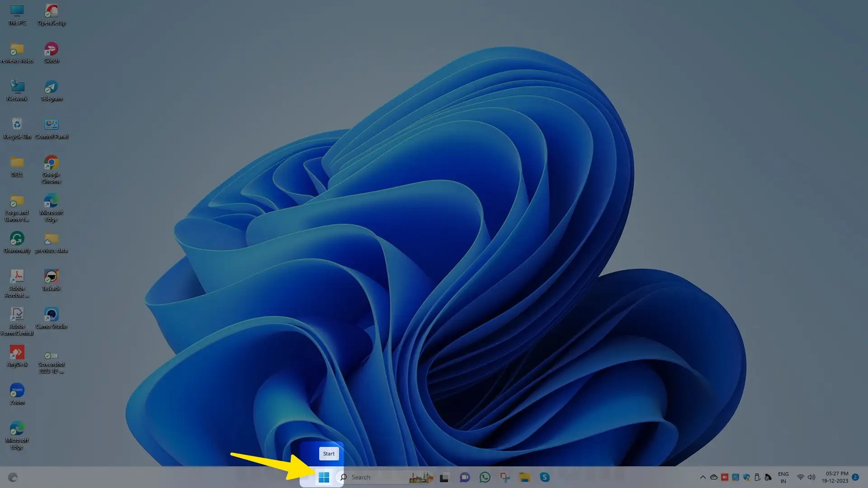This screenshot has width=868, height=488.
Task: Launch WhatsApp from the taskbar
Action: point(485,477)
